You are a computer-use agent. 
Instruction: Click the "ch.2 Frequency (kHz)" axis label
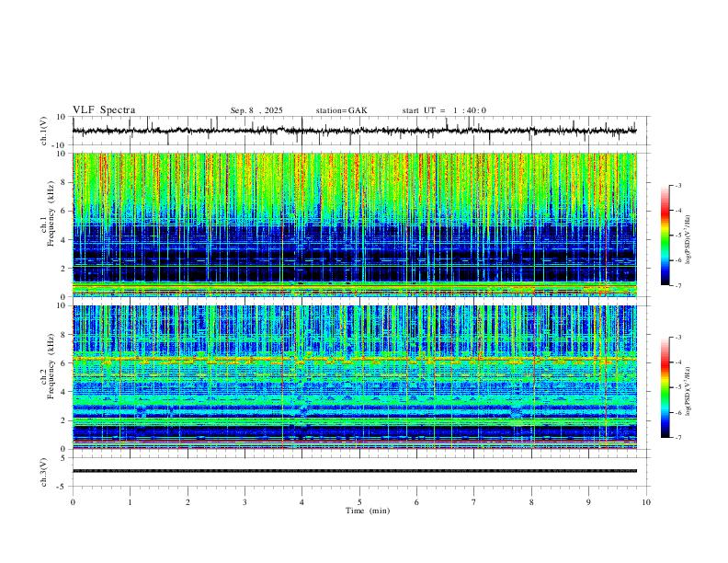pyautogui.click(x=47, y=366)
